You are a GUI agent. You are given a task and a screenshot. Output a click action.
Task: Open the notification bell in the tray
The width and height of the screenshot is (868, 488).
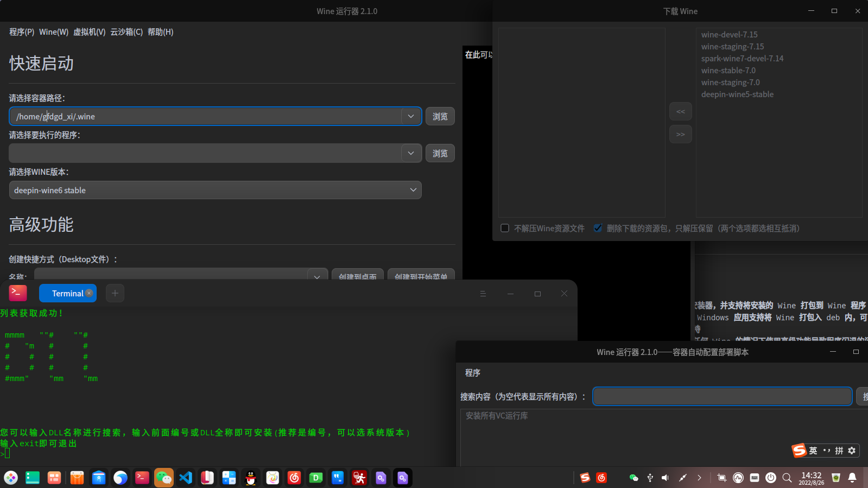click(852, 478)
